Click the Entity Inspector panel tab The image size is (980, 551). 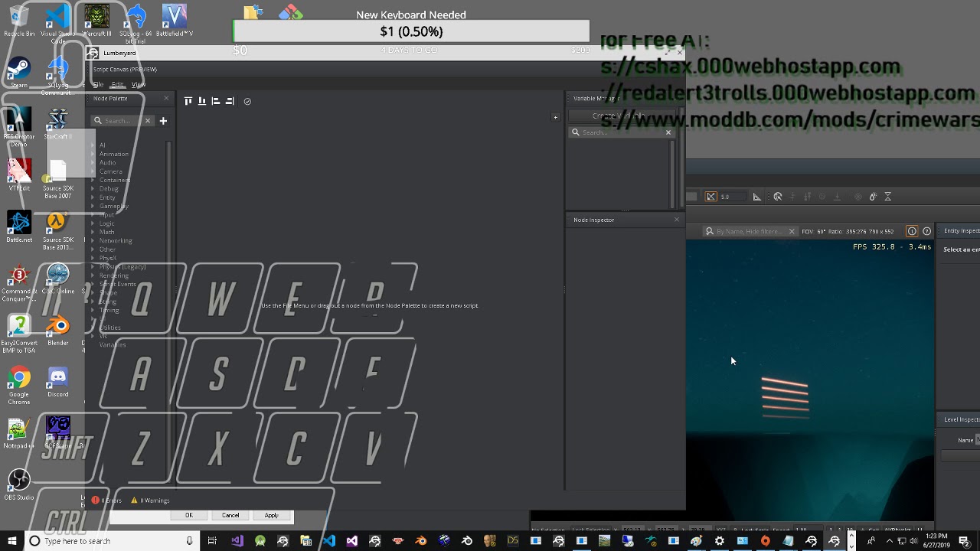coord(962,231)
